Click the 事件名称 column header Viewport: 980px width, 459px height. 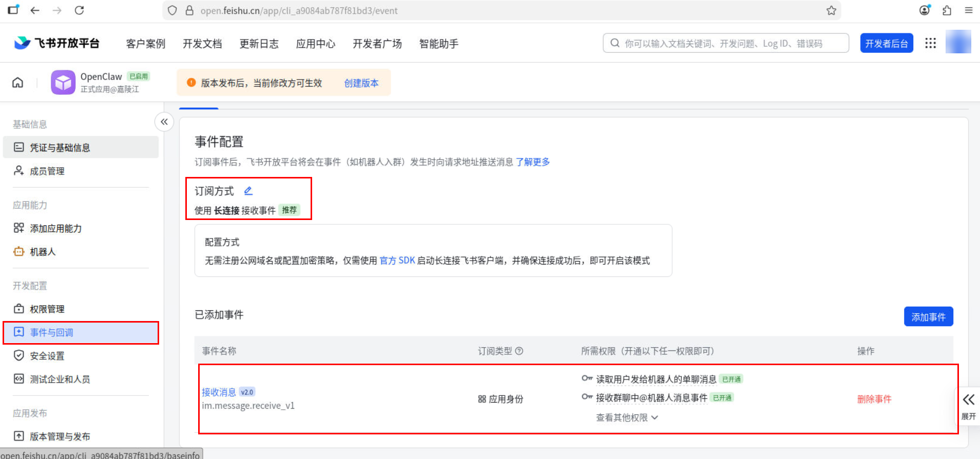click(219, 351)
